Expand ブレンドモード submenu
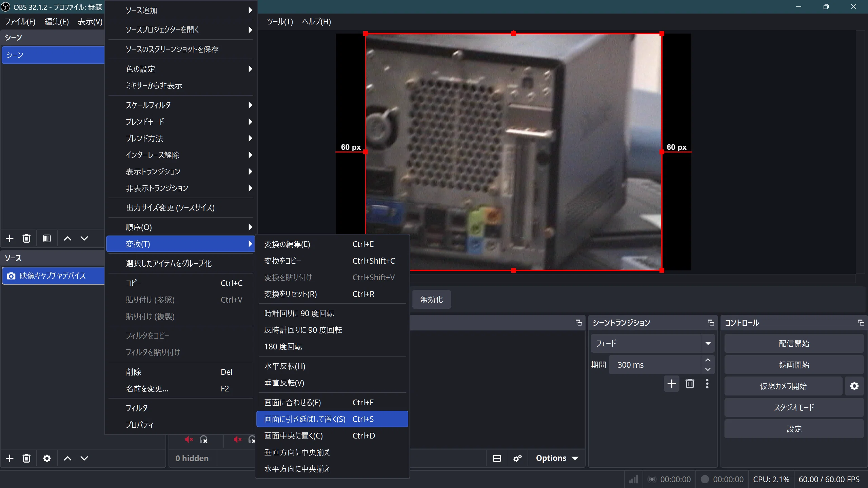 [x=181, y=122]
